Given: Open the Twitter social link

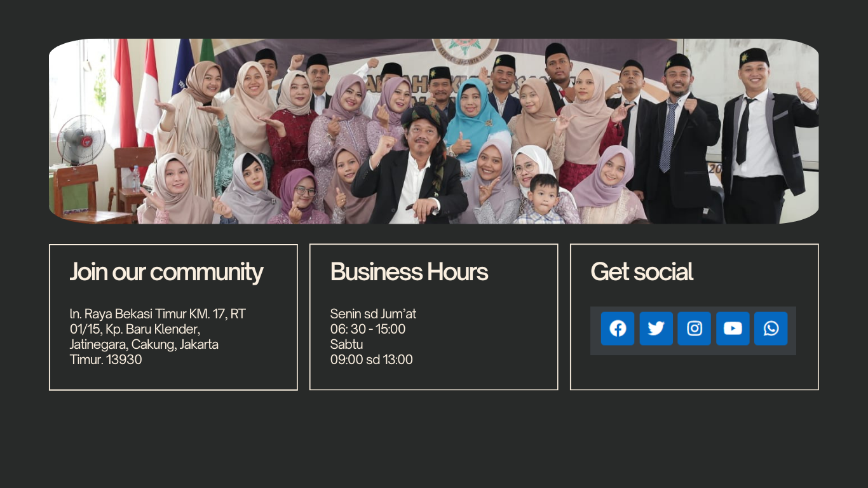Looking at the screenshot, I should click(656, 329).
